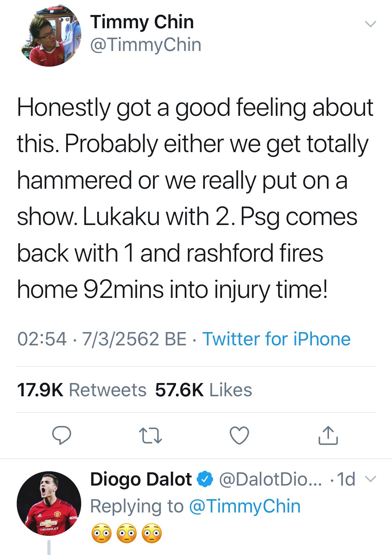This screenshot has height=555, width=392.
Task: Tap the Diogo Dalot display name
Action: (x=141, y=479)
